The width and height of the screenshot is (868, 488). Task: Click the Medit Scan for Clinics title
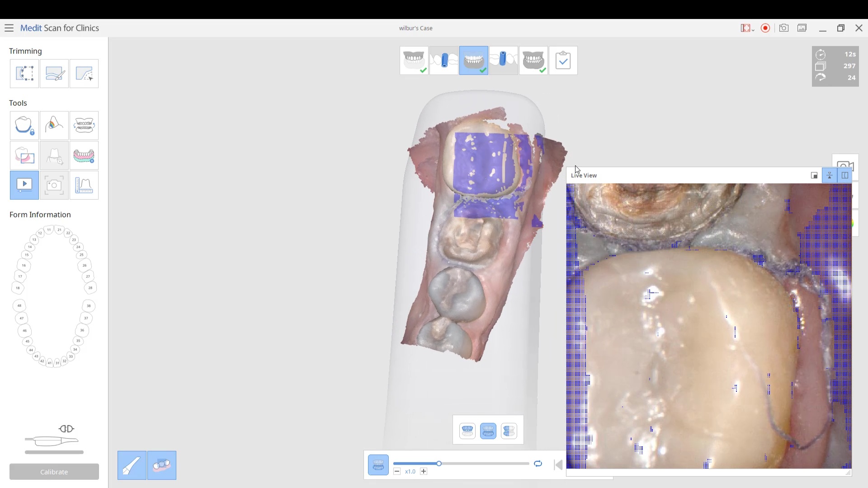(x=60, y=28)
